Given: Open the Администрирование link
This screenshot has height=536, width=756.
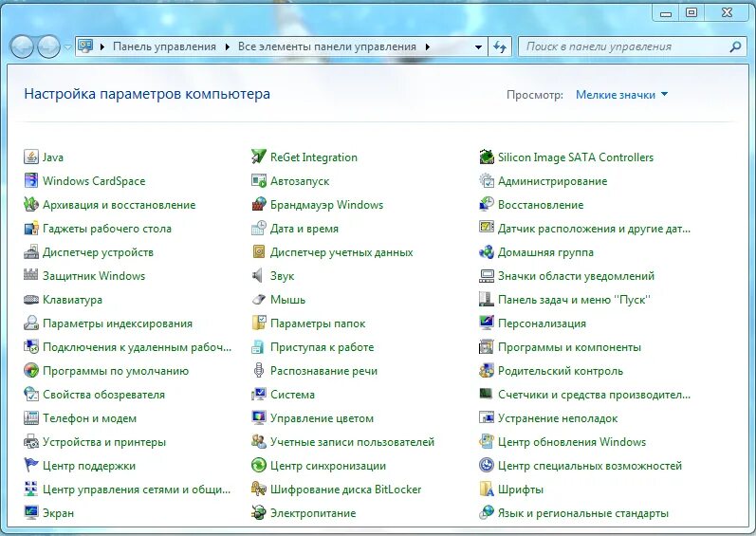Looking at the screenshot, I should (x=553, y=181).
